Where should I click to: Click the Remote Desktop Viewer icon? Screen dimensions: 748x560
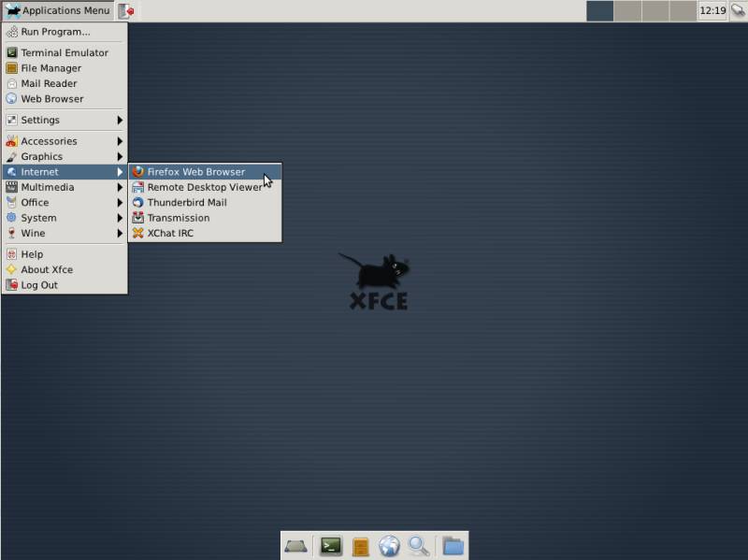[x=137, y=187]
